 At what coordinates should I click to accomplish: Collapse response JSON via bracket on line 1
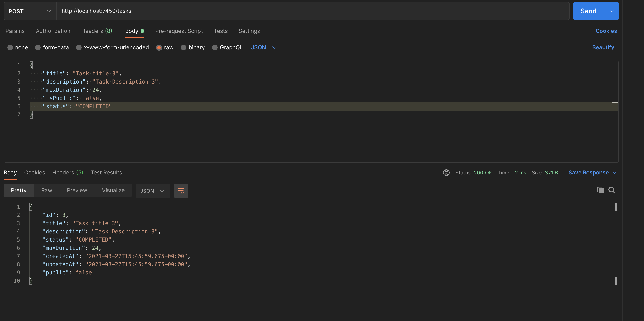tap(31, 207)
